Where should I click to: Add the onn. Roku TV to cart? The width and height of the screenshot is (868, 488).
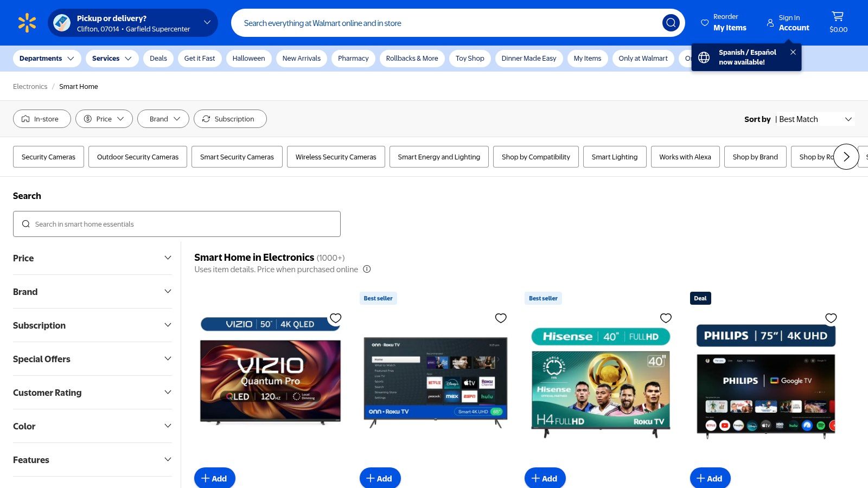[380, 478]
